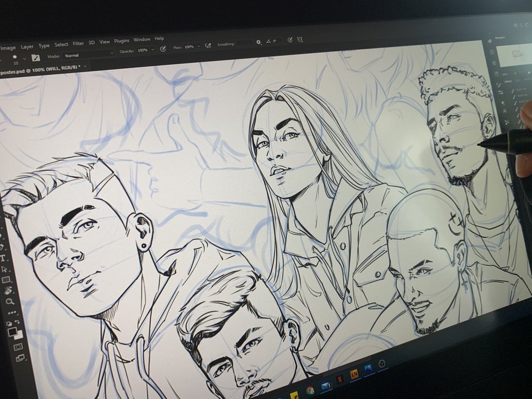Click the Smoothing value field
Screen dimensions: 532x399
pyautogui.click(x=243, y=43)
